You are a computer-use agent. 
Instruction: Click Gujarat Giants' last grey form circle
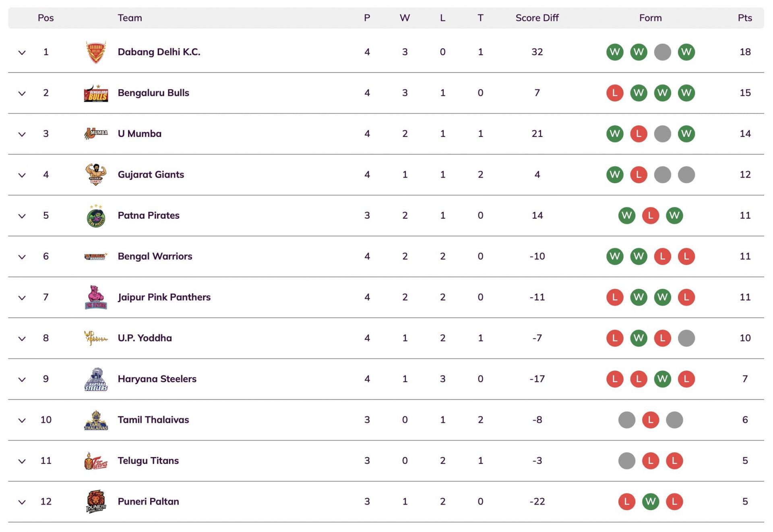tap(686, 175)
